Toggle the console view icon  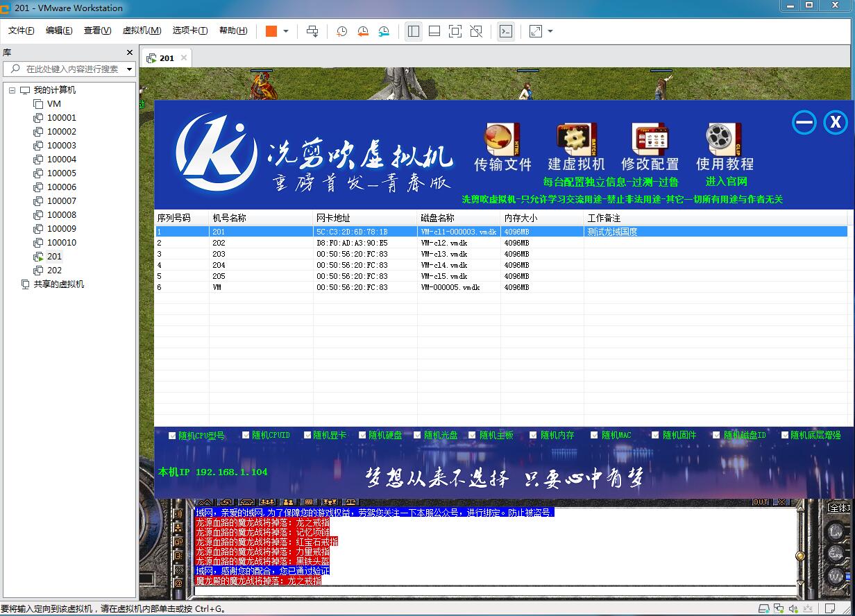coord(506,31)
